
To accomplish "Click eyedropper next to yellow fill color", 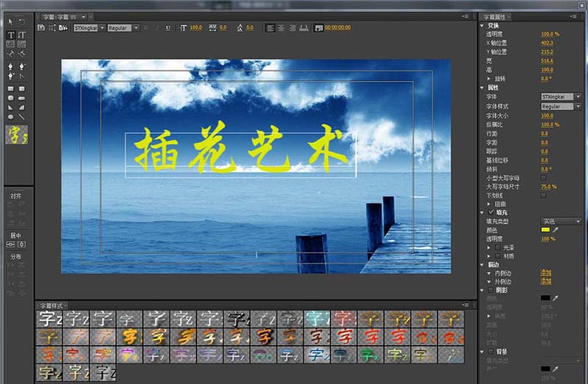I will 556,230.
